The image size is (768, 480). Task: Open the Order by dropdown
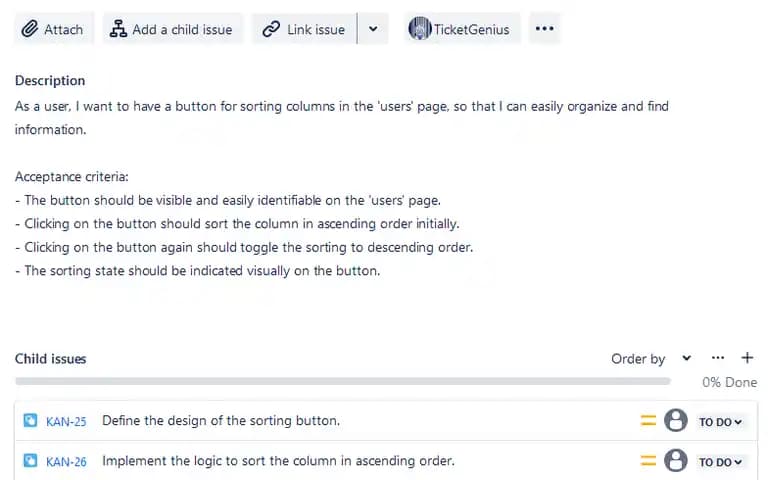[x=651, y=359]
